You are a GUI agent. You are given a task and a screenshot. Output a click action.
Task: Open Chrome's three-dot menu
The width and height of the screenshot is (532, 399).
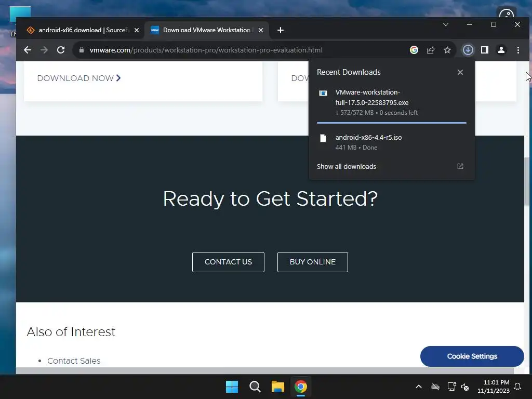point(518,50)
